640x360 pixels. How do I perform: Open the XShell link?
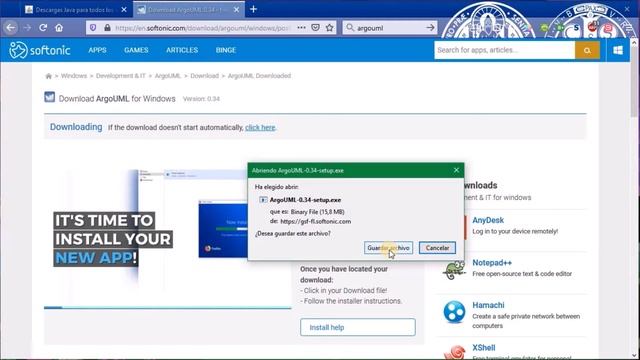[x=484, y=348]
